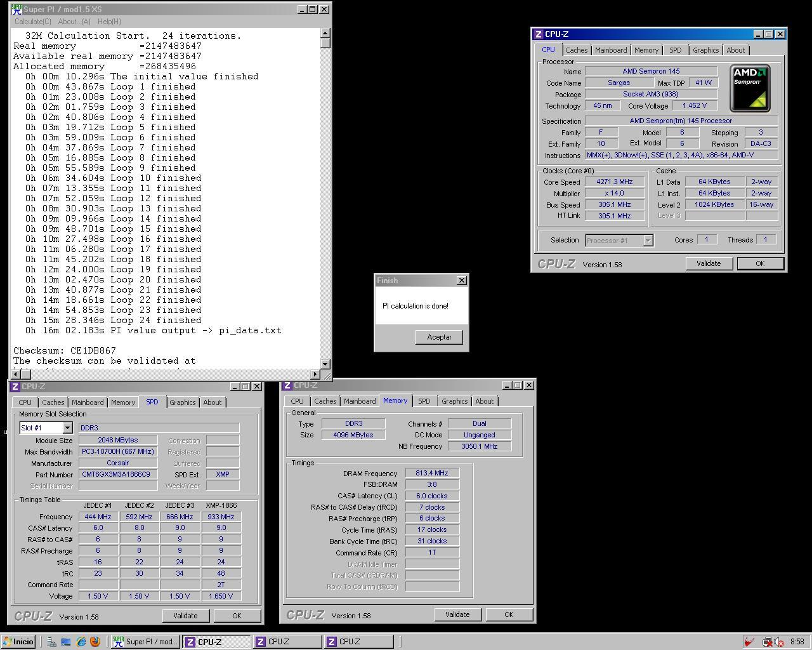
Task: Click the Core Voltage 1.452 V value
Action: [x=695, y=106]
